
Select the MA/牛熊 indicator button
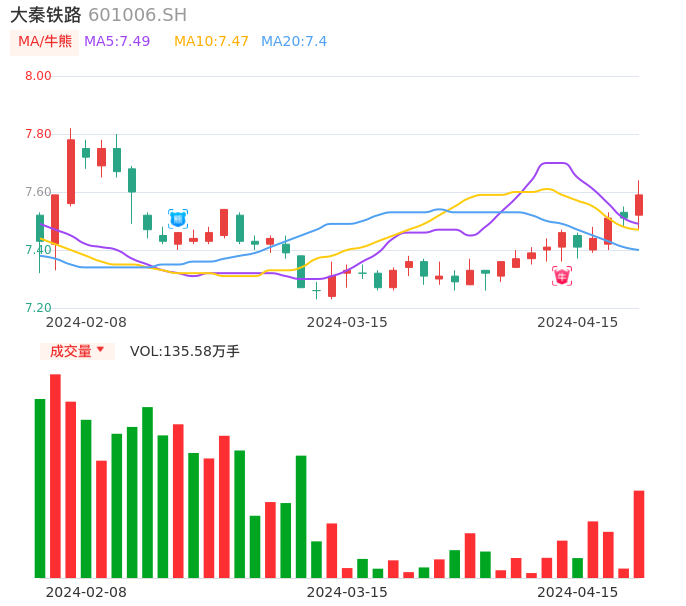(x=45, y=42)
